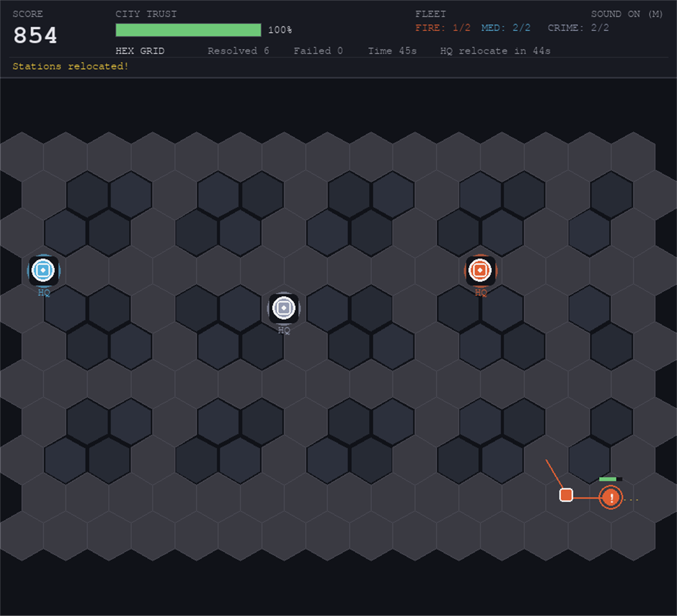Click the FIRE: 1/2 fleet counter
This screenshot has width=677, height=616.
(443, 28)
